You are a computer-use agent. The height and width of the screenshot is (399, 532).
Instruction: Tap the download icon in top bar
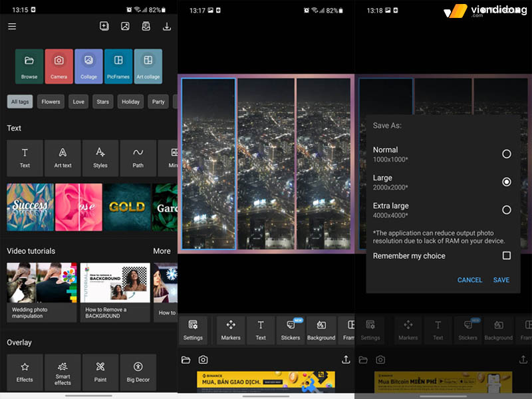point(166,27)
